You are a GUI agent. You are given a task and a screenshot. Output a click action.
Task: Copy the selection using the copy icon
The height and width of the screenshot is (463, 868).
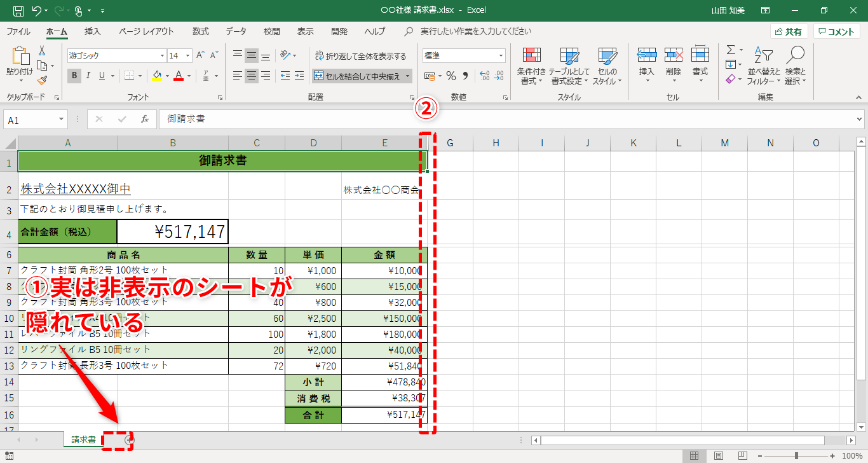[42, 66]
